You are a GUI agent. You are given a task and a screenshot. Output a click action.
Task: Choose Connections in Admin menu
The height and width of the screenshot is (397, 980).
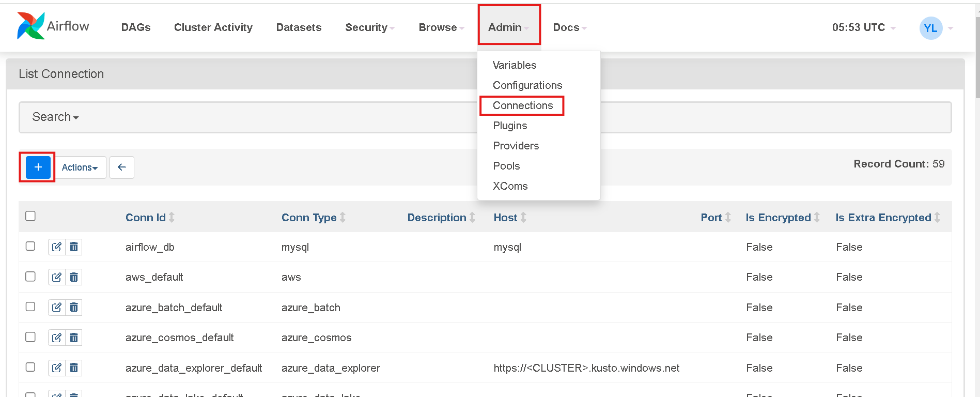[x=523, y=105]
